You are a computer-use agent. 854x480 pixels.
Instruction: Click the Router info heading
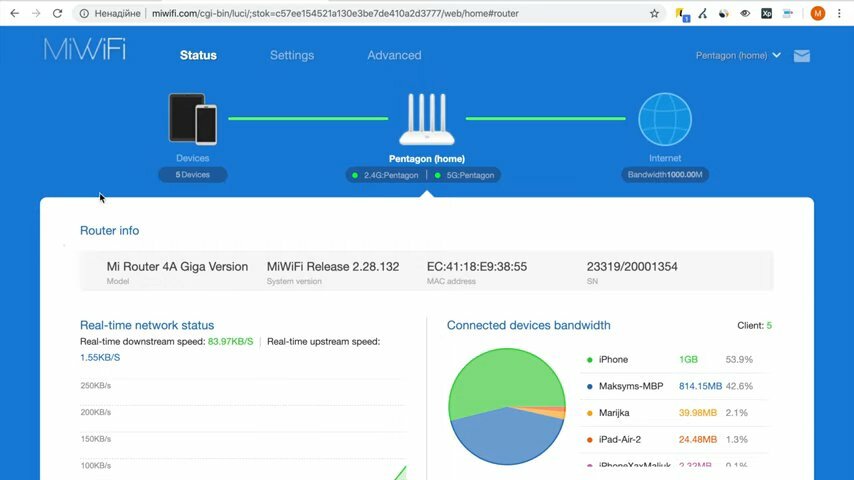point(109,230)
